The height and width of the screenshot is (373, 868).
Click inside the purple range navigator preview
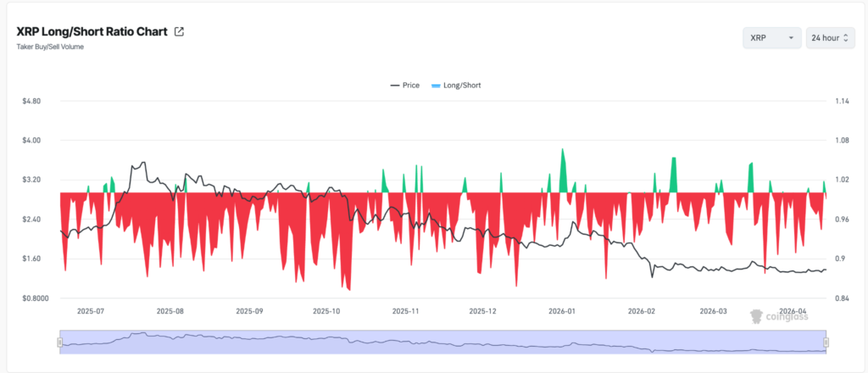[441, 342]
